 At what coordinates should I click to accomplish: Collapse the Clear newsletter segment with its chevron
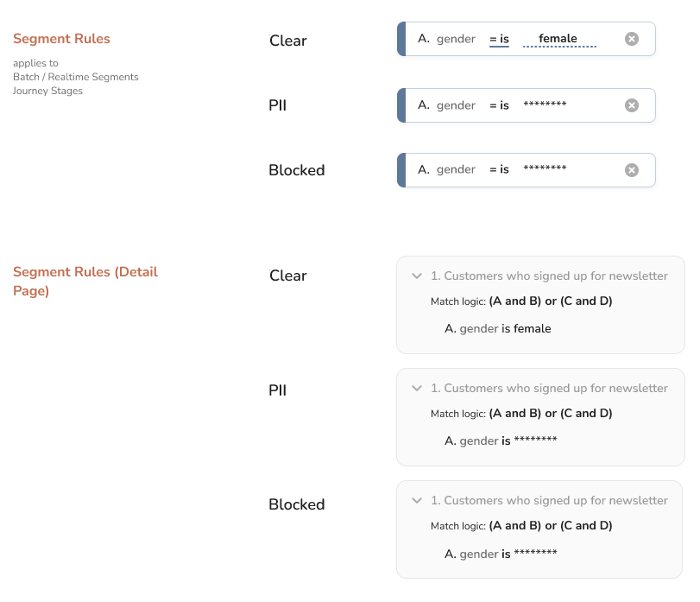[x=417, y=276]
